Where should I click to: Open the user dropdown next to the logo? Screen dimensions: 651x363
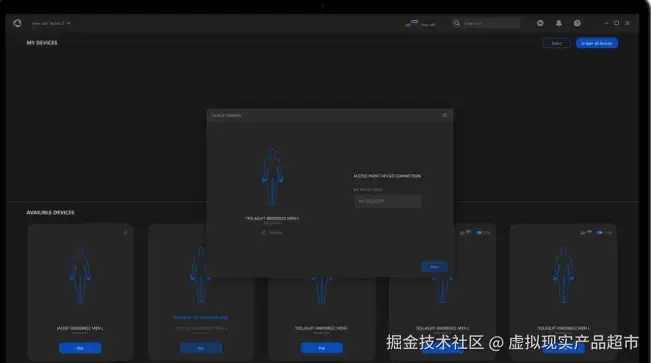[x=51, y=23]
